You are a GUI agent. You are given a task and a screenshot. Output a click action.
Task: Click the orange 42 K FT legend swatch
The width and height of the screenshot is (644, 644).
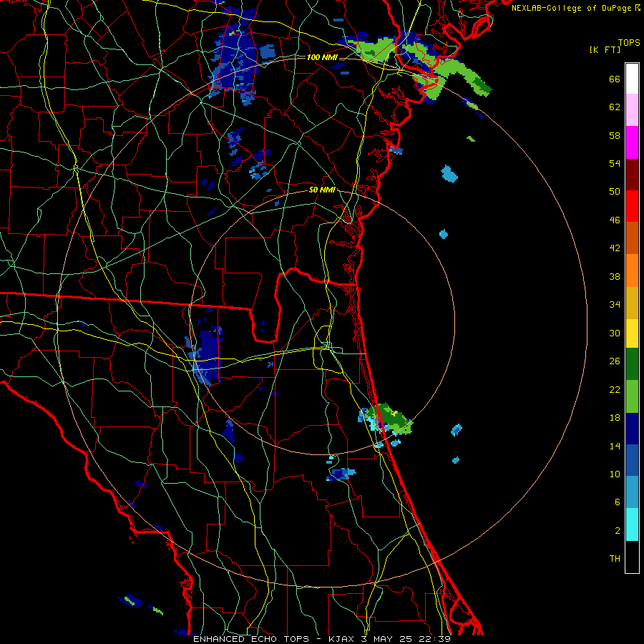pos(632,270)
